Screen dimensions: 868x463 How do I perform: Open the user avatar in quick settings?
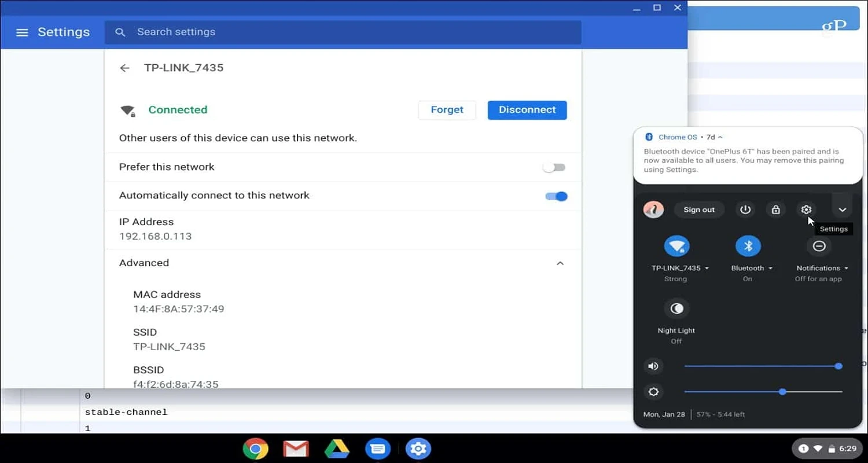click(653, 210)
